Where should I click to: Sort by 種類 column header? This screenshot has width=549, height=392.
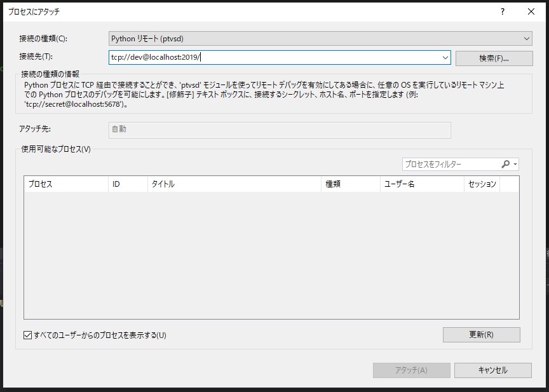tap(351, 184)
